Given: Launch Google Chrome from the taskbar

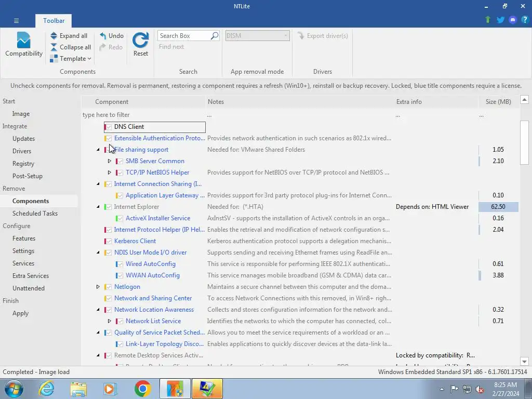Looking at the screenshot, I should 142,389.
